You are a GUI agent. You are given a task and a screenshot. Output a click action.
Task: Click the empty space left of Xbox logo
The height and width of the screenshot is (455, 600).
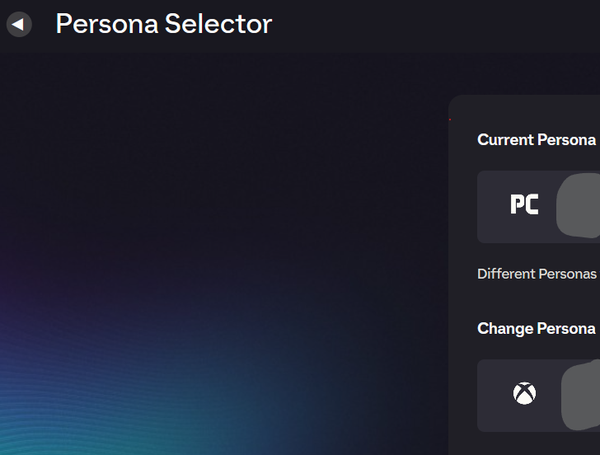493,395
